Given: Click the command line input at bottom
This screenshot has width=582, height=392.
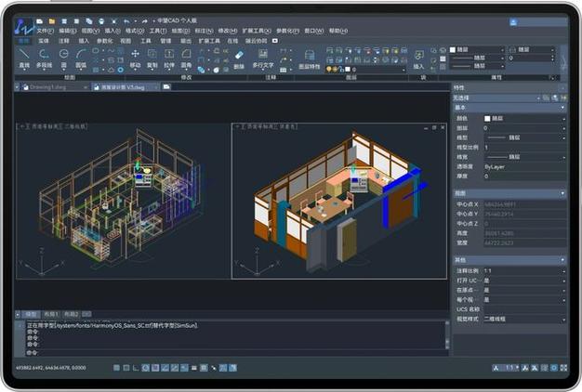Looking at the screenshot, I should [236, 353].
